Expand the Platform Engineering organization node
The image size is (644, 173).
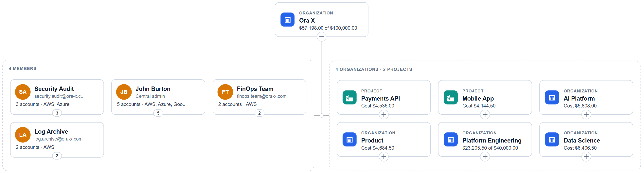click(485, 157)
